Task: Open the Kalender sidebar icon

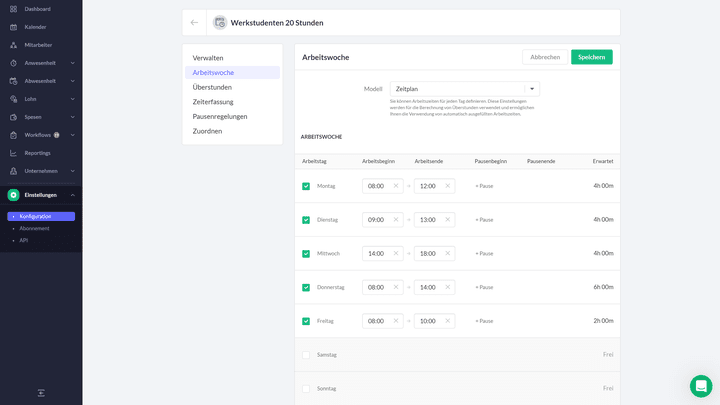Action: [13, 27]
